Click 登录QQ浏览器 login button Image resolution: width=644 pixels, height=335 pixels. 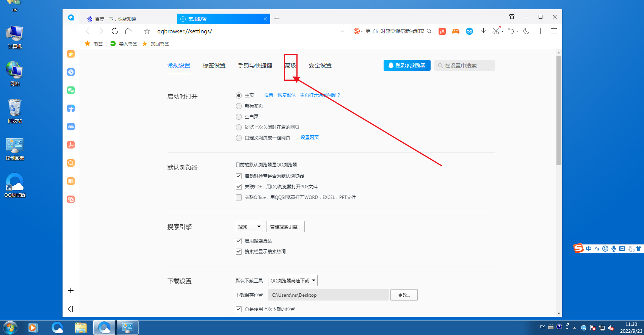[407, 66]
